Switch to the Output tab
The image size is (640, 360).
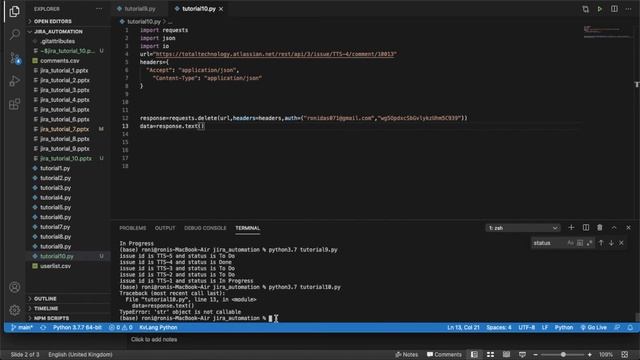pos(165,228)
